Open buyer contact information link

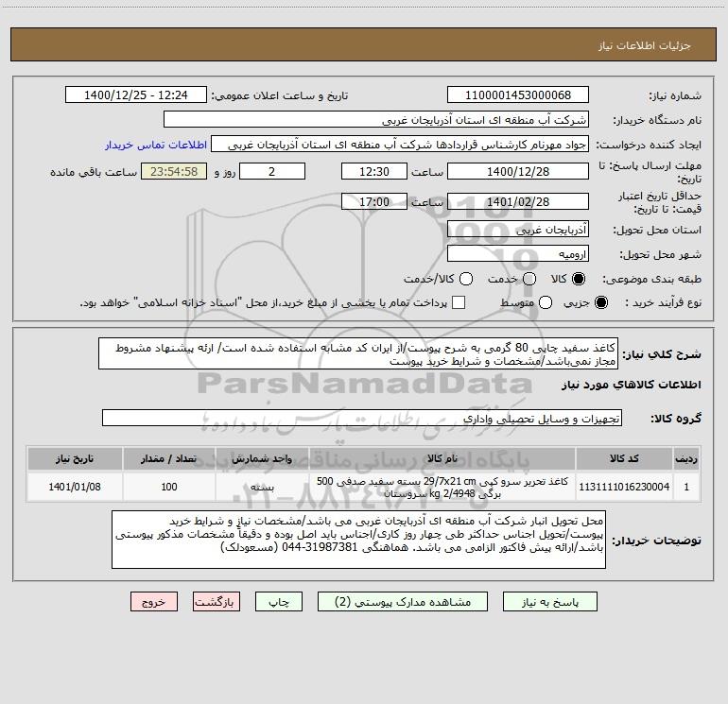point(156,145)
